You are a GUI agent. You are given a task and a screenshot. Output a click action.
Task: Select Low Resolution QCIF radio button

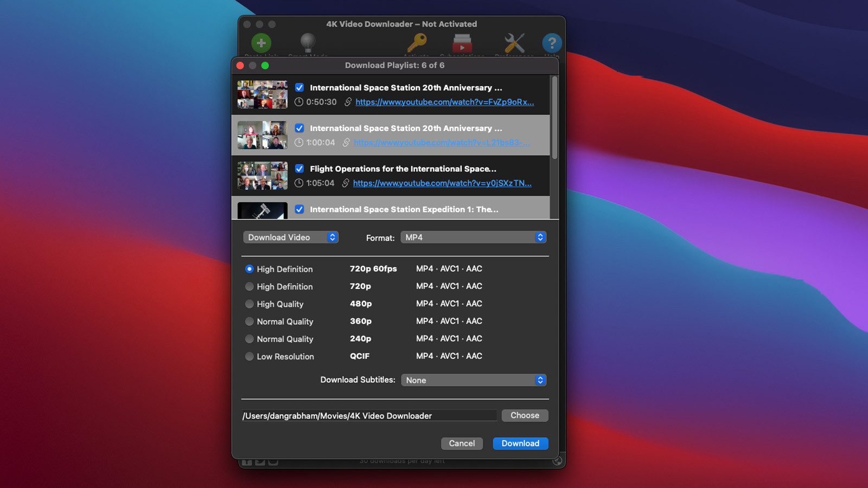coord(250,356)
